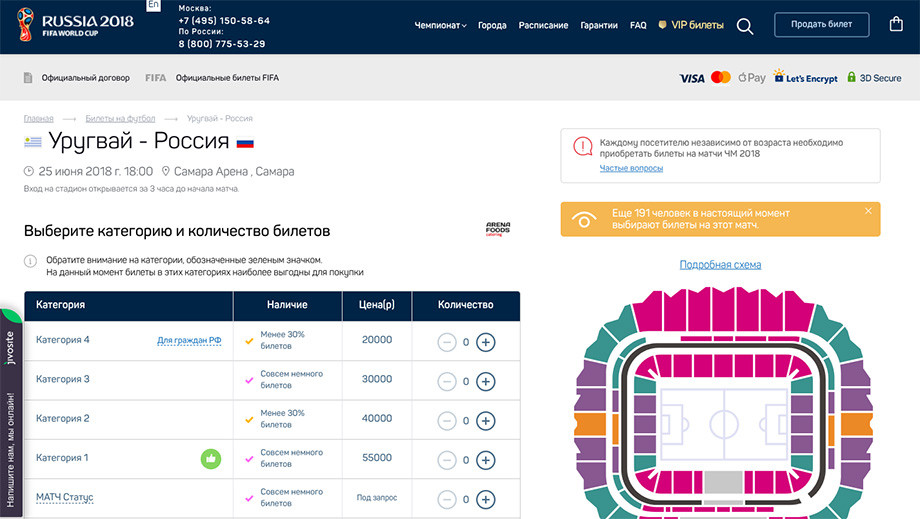
Task: Open the Jivosite online chat side tab
Action: (x=11, y=413)
